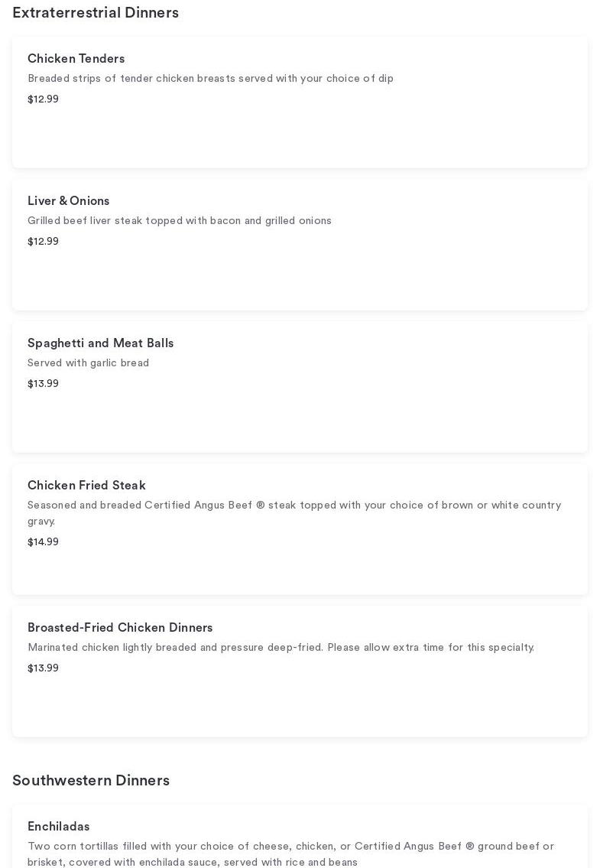Image resolution: width=600 pixels, height=868 pixels.
Task: Click the Liver & Onions $12.99 price
Action: click(43, 242)
